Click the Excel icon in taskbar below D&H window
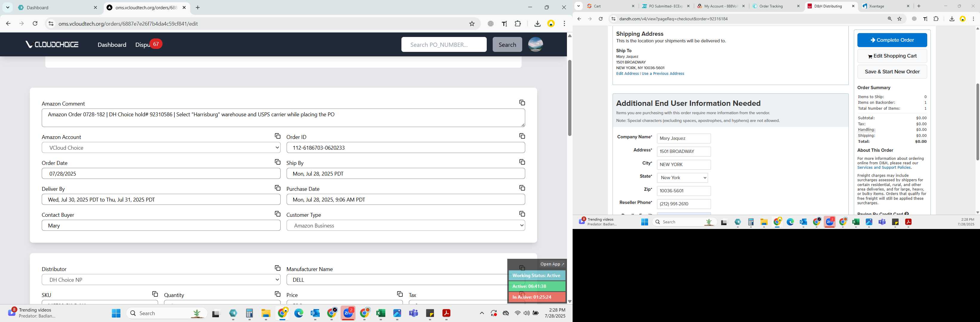 point(856,222)
